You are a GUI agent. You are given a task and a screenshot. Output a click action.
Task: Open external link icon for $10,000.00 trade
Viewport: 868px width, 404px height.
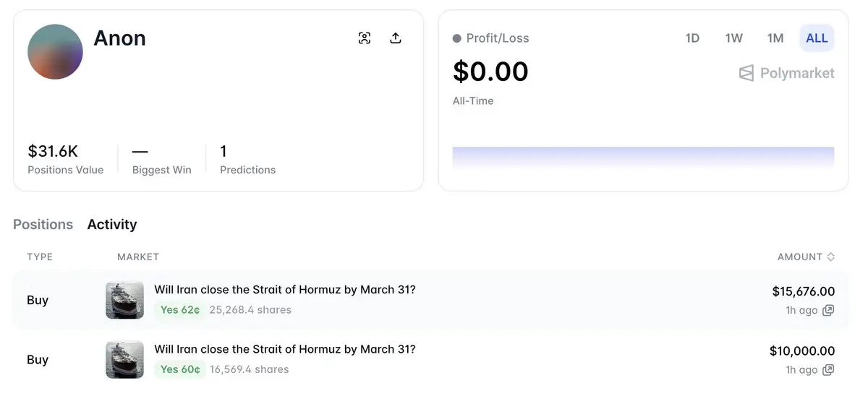pyautogui.click(x=828, y=370)
